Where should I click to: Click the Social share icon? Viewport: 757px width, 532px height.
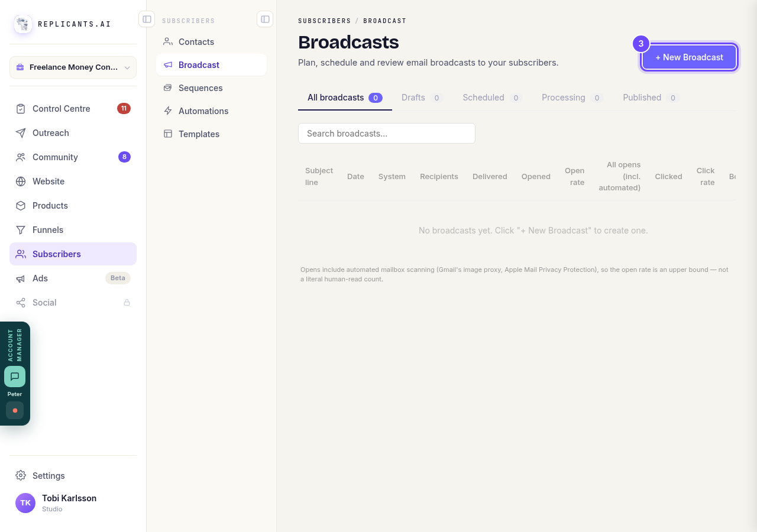21,303
